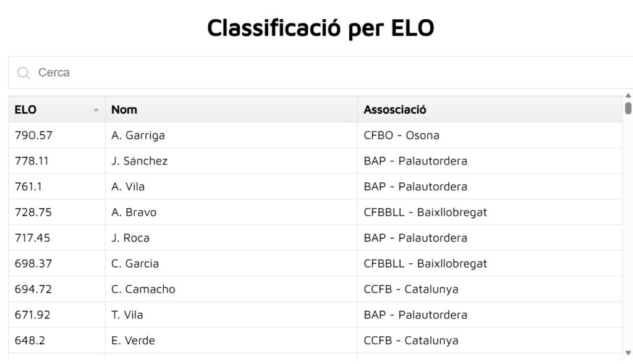Click scrollbar up arrow

(x=628, y=96)
